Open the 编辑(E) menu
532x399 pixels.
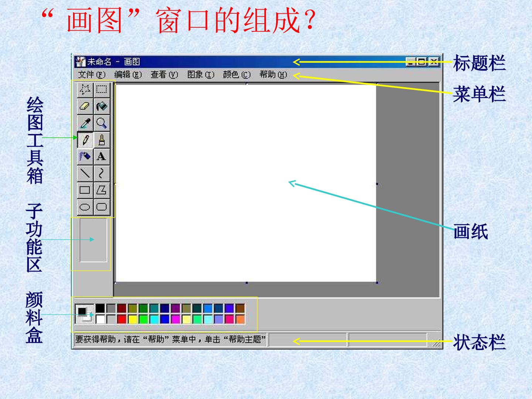(x=128, y=75)
